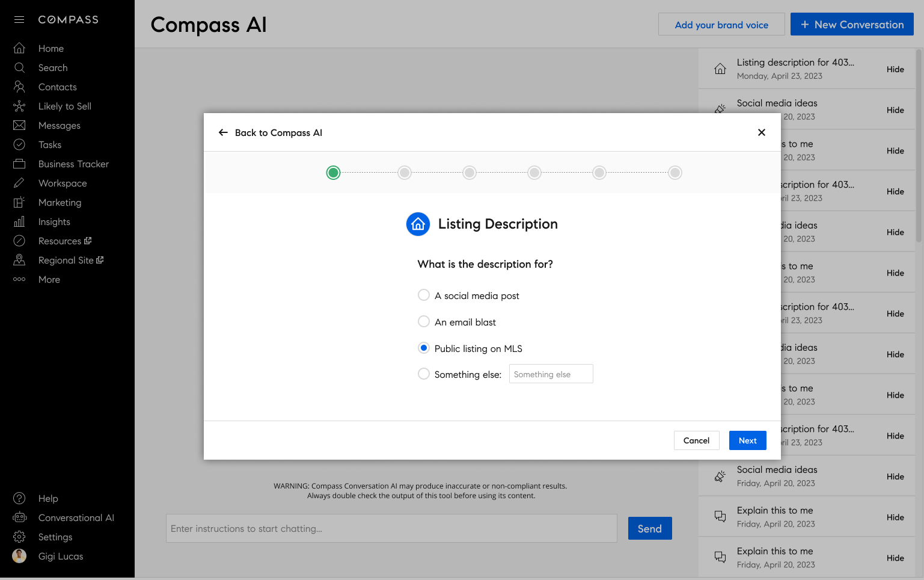Select the A social media post option
This screenshot has height=580, width=924.
tap(424, 295)
